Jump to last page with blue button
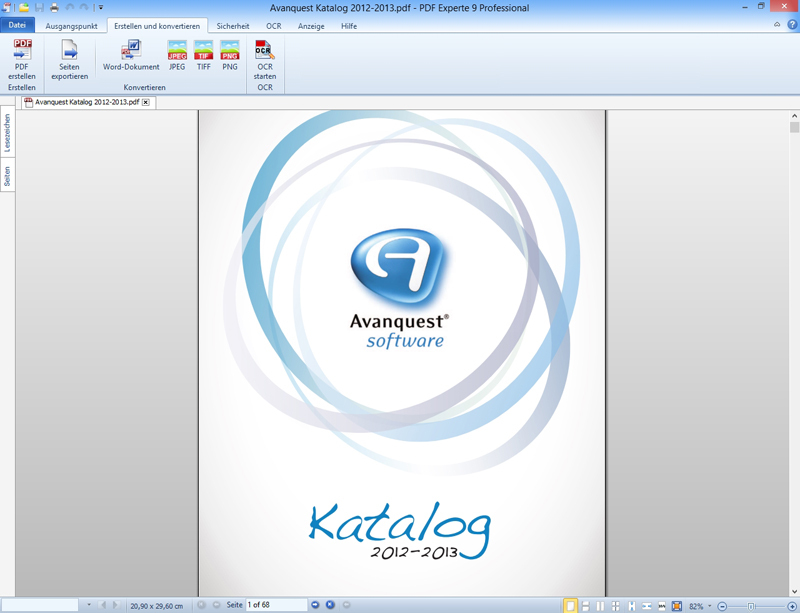 coord(331,605)
